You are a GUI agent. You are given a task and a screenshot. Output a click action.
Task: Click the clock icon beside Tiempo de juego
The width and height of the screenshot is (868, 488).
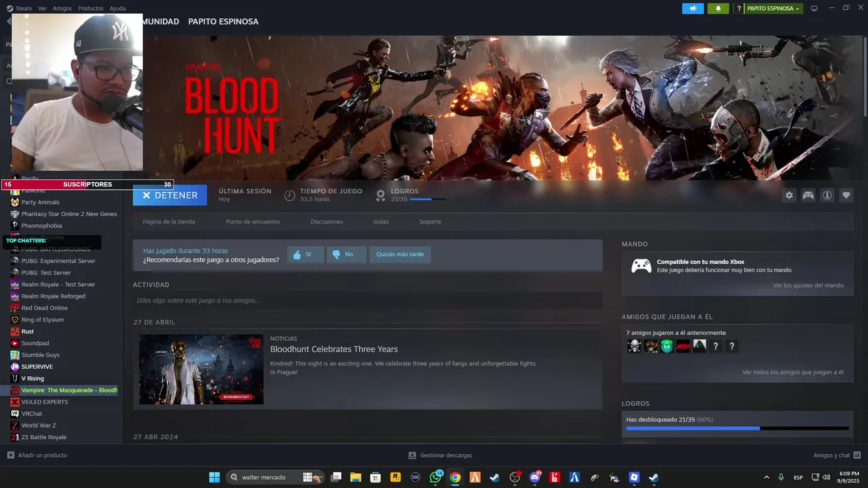pos(290,195)
